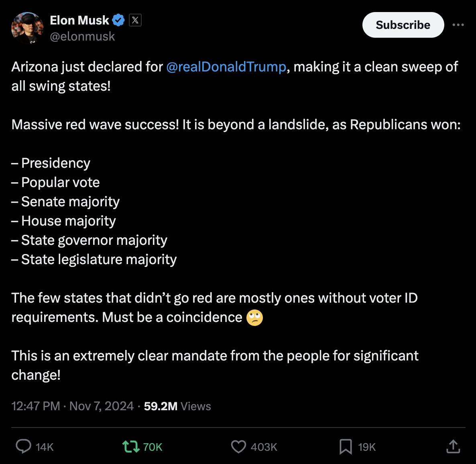Bookmark this tweet with the bookmark icon
Image resolution: width=476 pixels, height=464 pixels.
[x=345, y=446]
